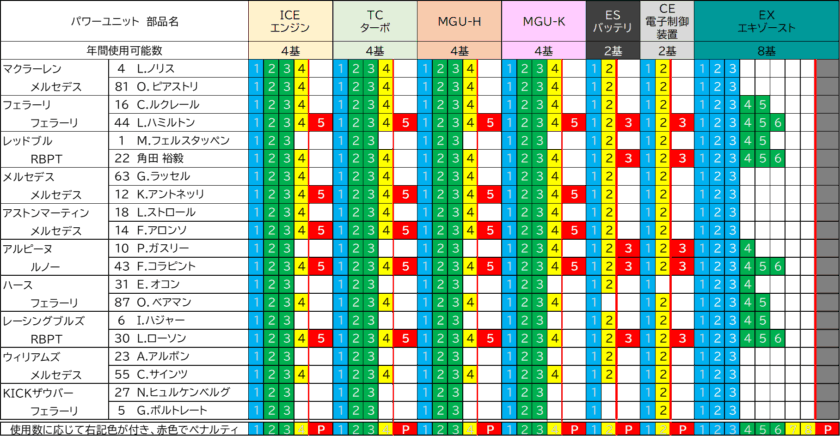Select team name アストンマーティン
Image resolution: width=840 pixels, height=436 pixels.
[46, 213]
